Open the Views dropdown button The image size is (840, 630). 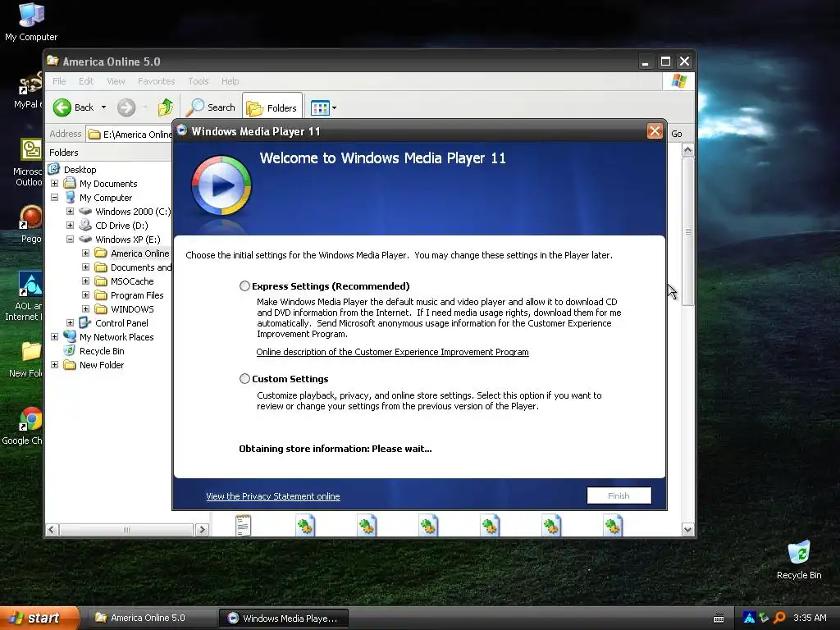(x=323, y=107)
